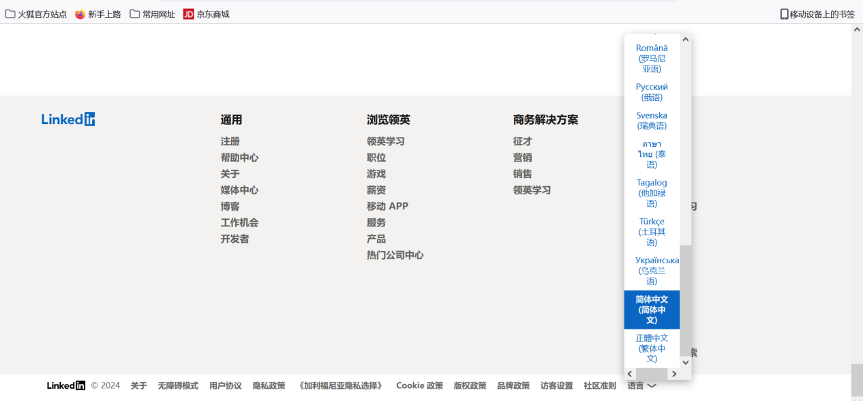Screen dimensions: 864x402
Task: Open the 博客 link
Action: (230, 206)
